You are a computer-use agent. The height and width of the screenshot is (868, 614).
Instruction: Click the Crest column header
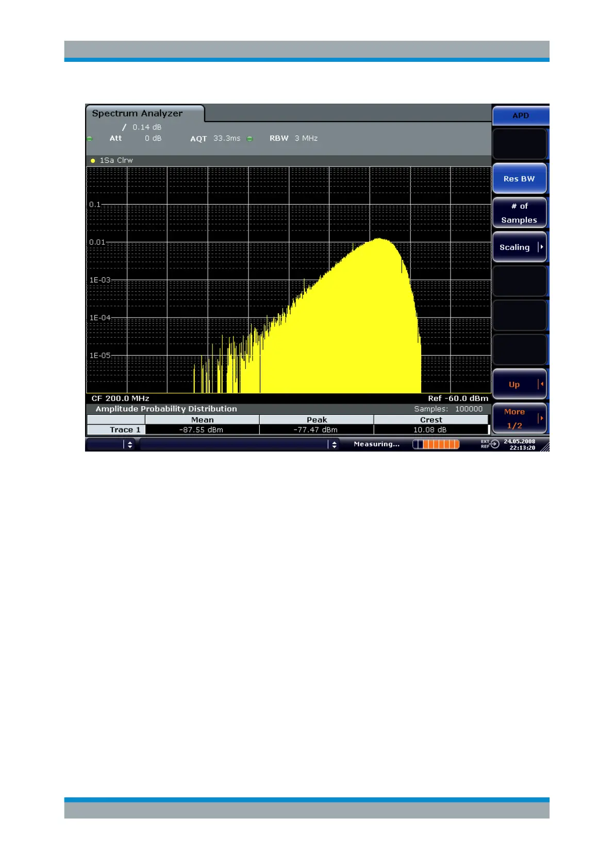(431, 420)
